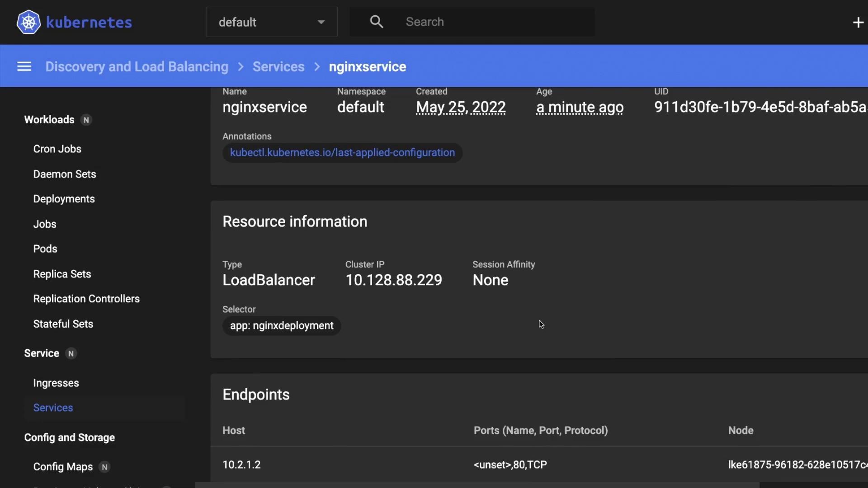Image resolution: width=868 pixels, height=488 pixels.
Task: Click the N badge beside Config Maps
Action: 104,467
